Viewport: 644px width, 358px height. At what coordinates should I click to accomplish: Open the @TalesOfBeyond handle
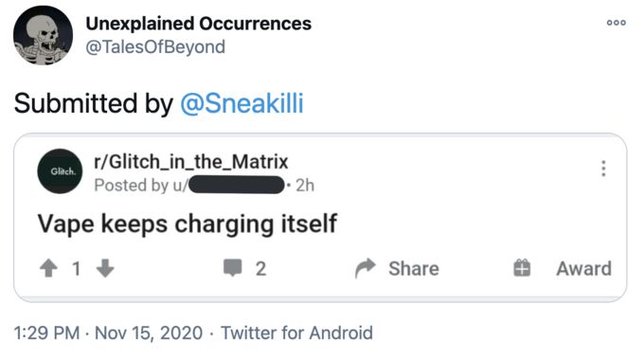pos(155,46)
